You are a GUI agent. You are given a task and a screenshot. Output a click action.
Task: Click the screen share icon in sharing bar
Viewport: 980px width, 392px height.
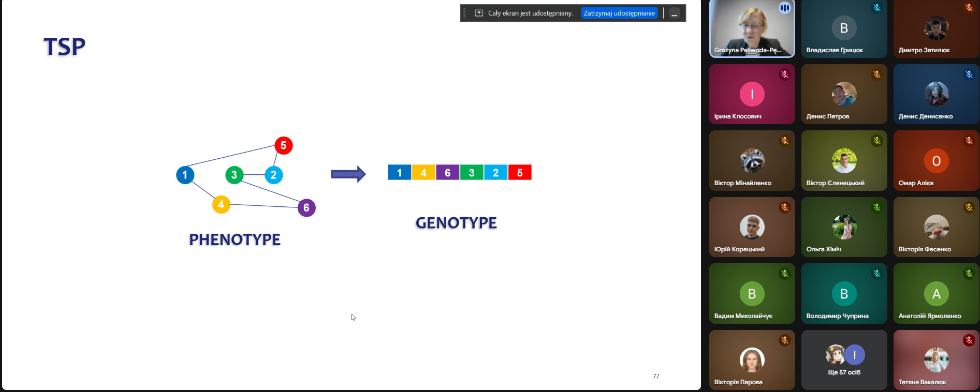(x=479, y=13)
